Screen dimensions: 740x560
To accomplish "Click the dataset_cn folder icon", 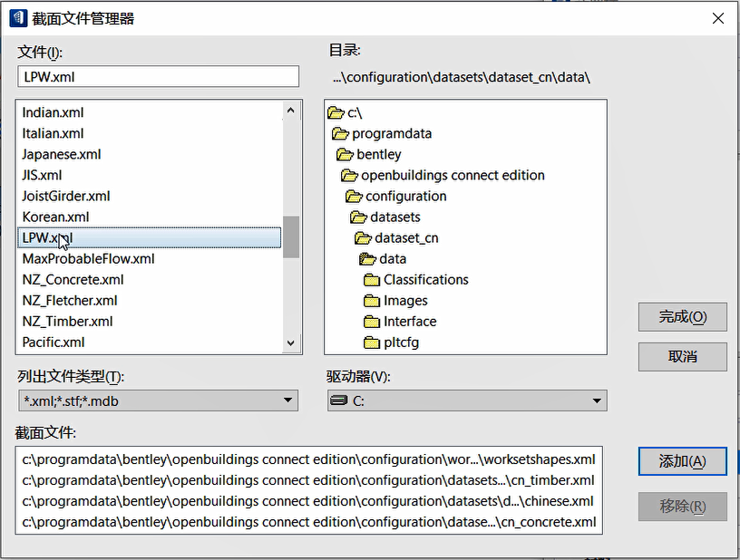I will pyautogui.click(x=363, y=238).
